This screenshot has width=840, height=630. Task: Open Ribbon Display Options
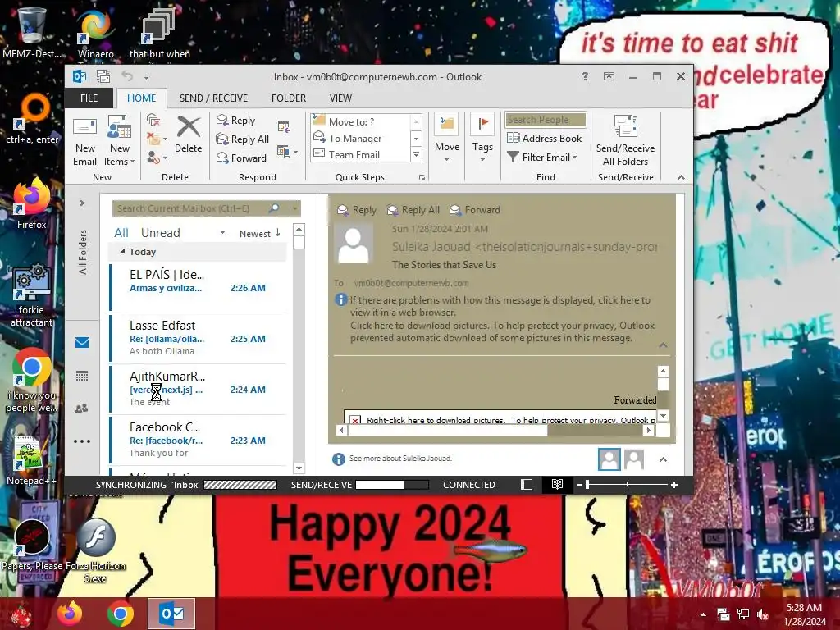[609, 76]
